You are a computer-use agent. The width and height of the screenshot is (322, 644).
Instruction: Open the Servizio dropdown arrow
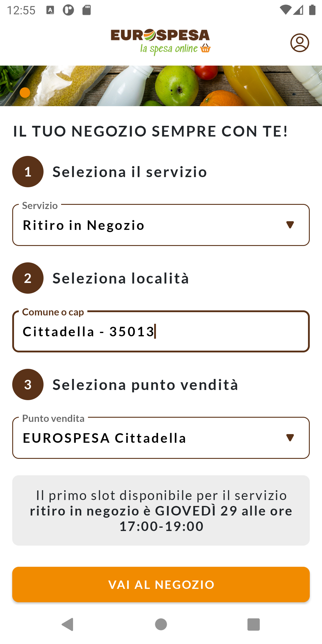[290, 225]
